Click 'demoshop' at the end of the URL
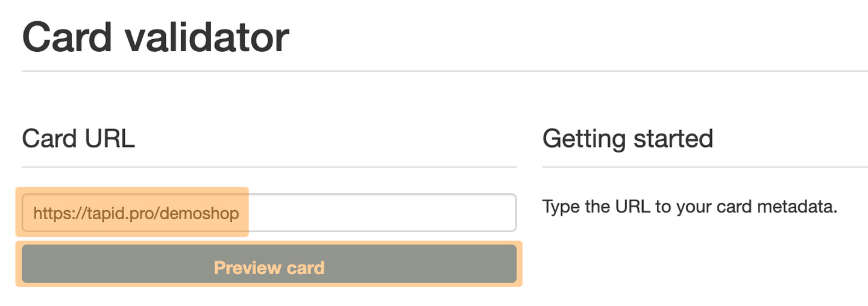 [x=211, y=213]
